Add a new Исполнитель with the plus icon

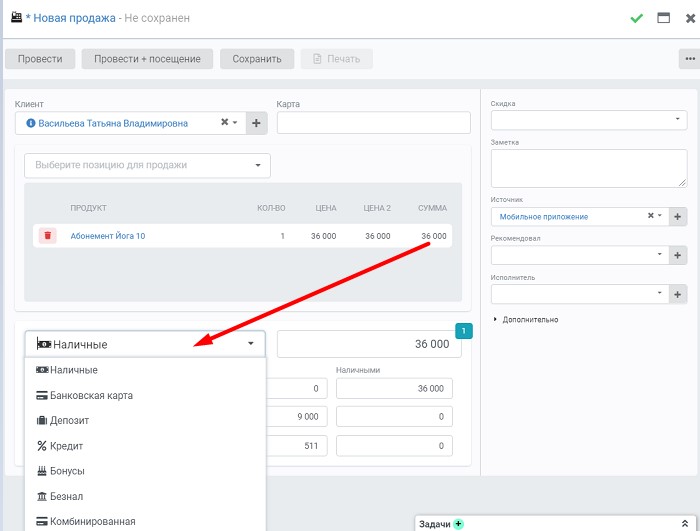677,294
